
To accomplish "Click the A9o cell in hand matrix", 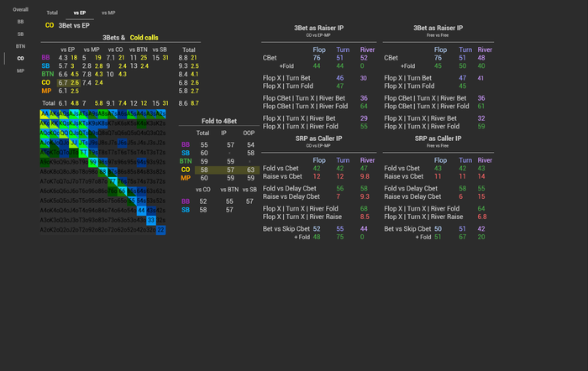I will pyautogui.click(x=45, y=162).
